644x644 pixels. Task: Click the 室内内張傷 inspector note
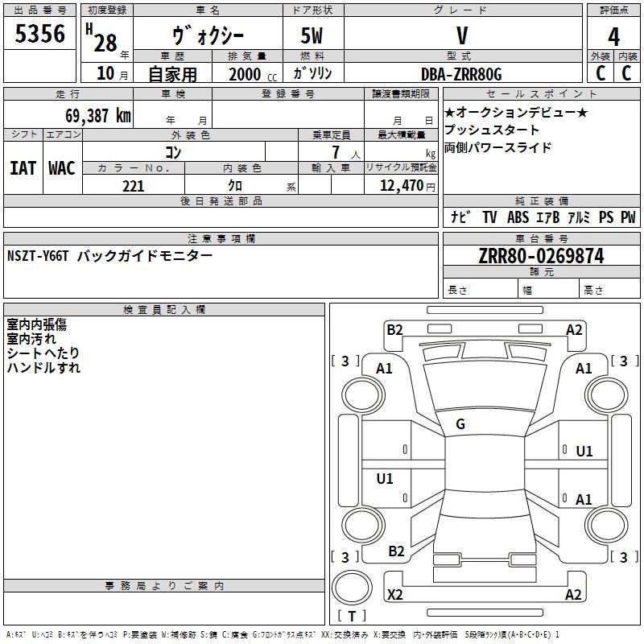pyautogui.click(x=36, y=324)
